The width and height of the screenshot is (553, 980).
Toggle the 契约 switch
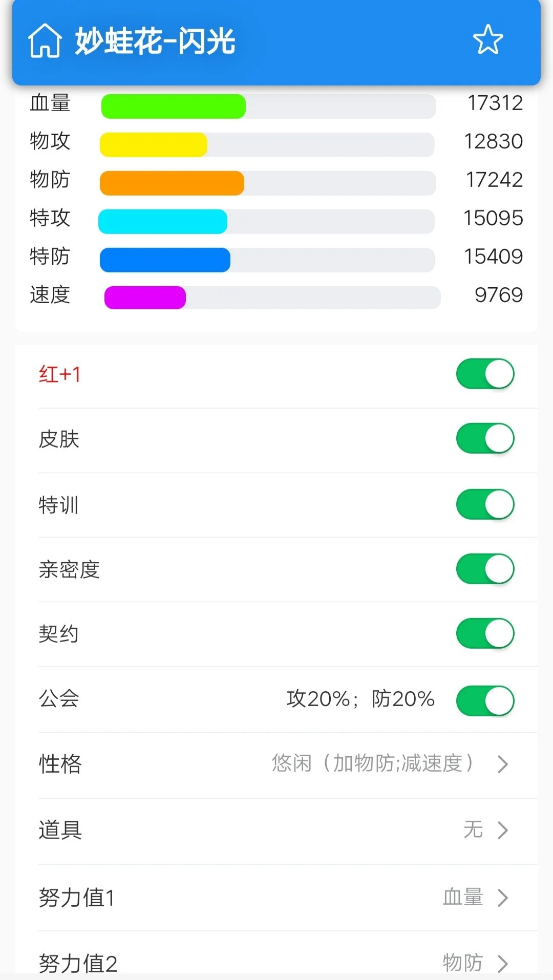[485, 633]
